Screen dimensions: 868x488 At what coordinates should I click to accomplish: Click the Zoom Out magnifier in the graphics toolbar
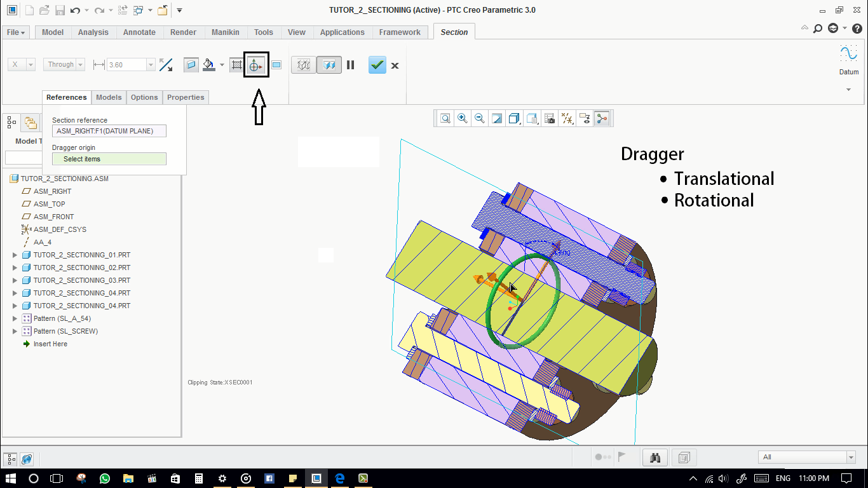click(480, 118)
